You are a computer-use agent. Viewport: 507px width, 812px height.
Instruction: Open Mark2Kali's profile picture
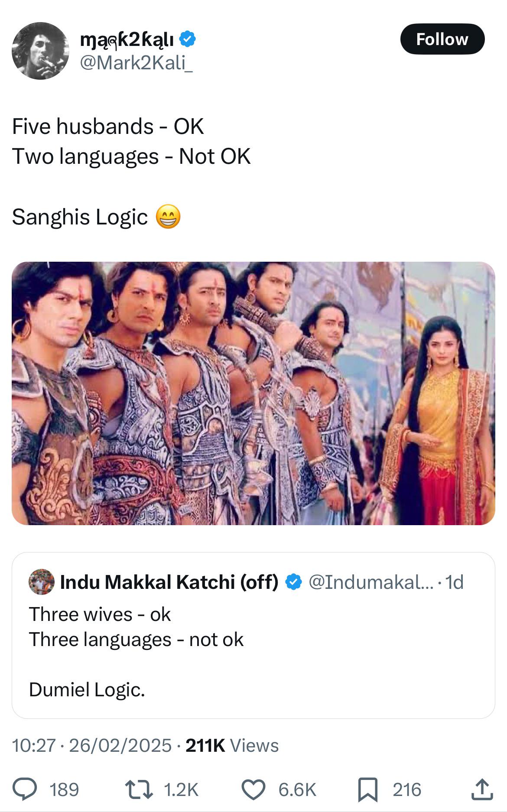pyautogui.click(x=40, y=51)
